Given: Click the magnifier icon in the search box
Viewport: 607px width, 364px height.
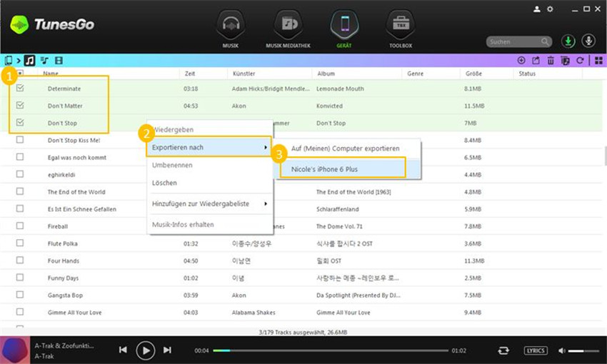Looking at the screenshot, I should 545,41.
